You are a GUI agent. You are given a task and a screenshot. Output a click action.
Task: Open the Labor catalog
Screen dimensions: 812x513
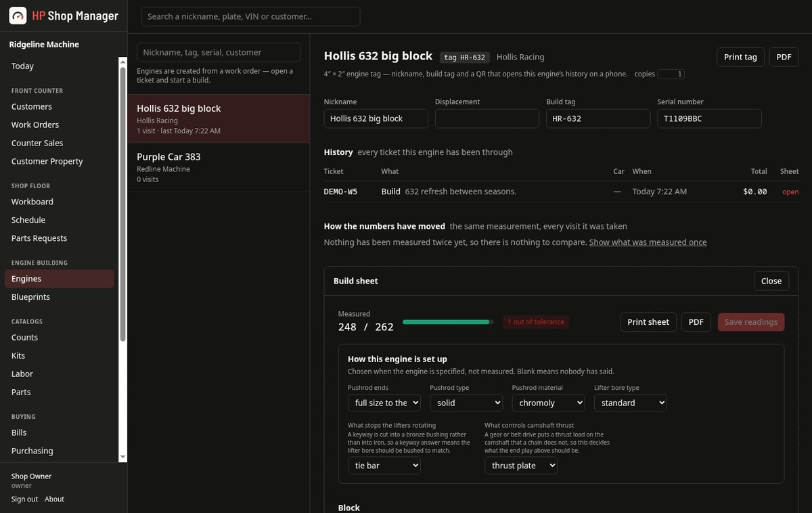click(x=59, y=374)
